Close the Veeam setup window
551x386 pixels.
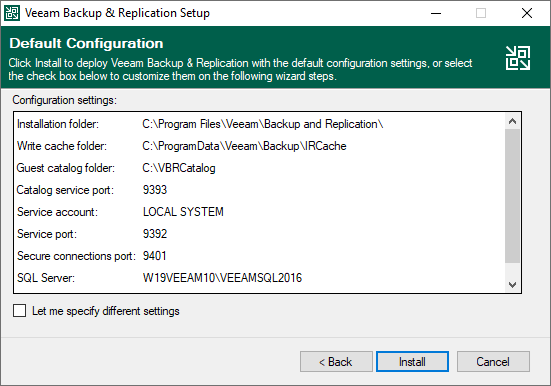pyautogui.click(x=526, y=13)
